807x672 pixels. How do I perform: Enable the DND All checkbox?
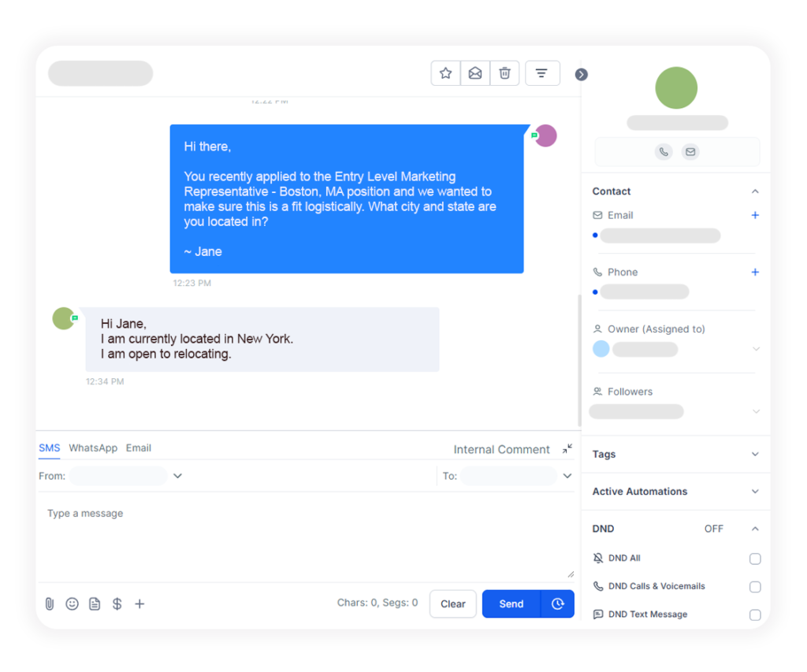(755, 559)
